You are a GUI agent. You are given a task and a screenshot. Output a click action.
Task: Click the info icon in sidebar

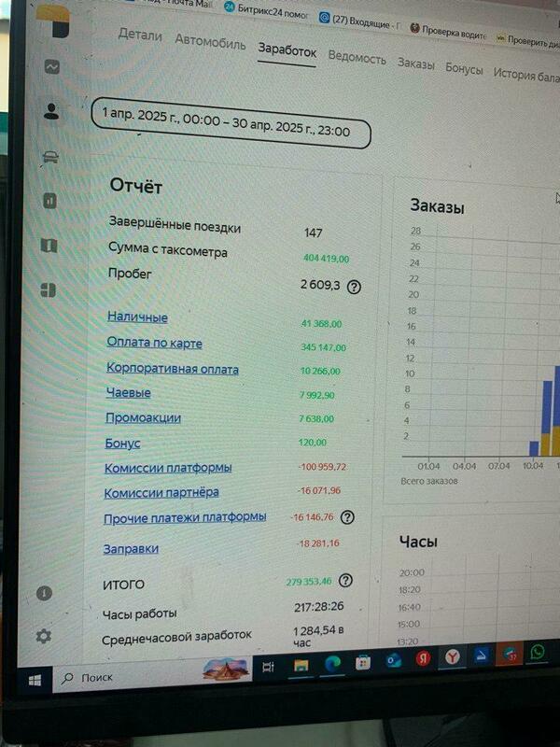pyautogui.click(x=44, y=593)
